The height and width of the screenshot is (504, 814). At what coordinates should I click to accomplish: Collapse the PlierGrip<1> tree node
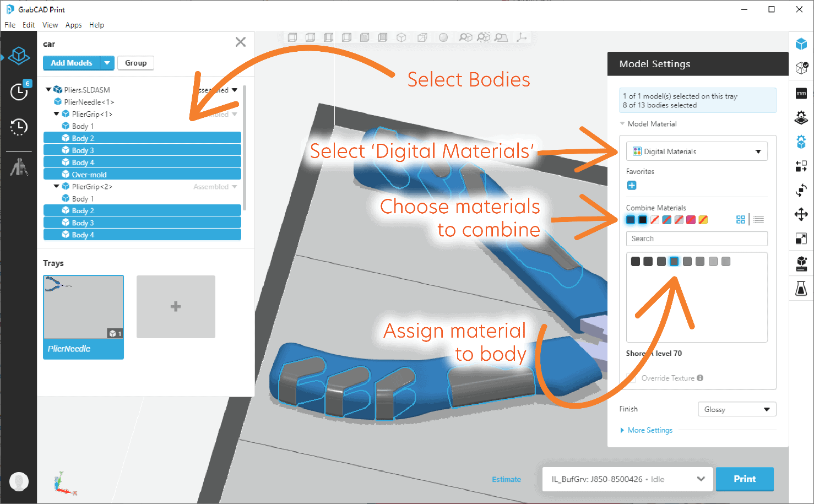56,113
